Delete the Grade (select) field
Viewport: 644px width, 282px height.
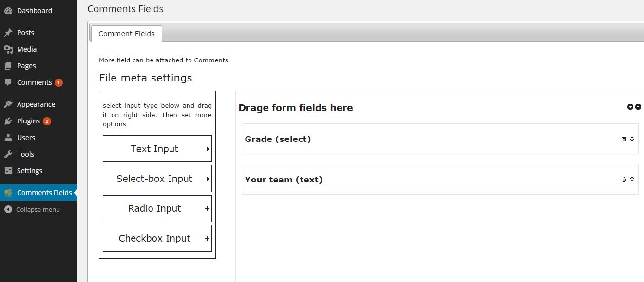click(624, 139)
